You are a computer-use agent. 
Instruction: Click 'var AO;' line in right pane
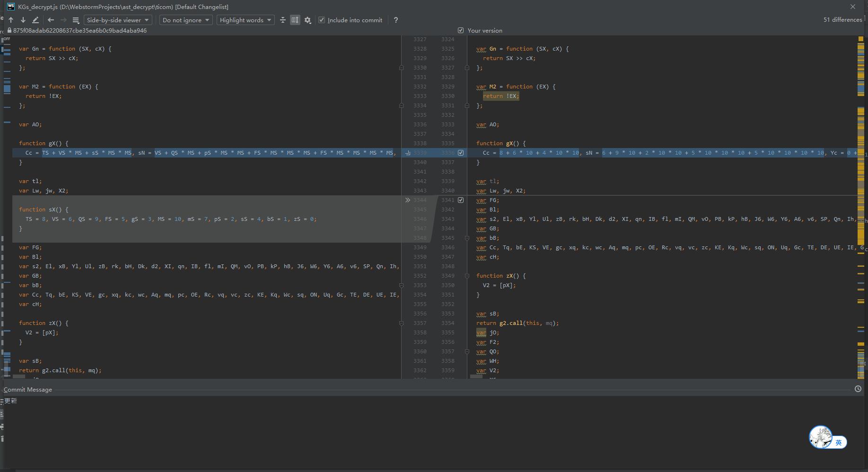[x=488, y=124]
